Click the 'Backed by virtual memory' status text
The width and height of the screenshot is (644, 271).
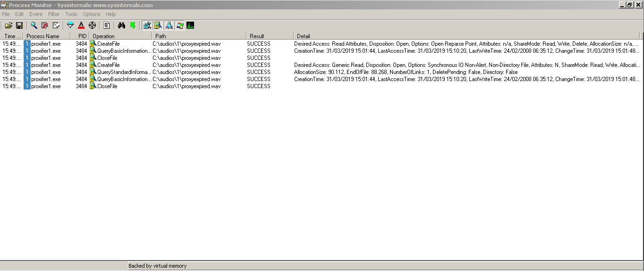click(x=158, y=266)
